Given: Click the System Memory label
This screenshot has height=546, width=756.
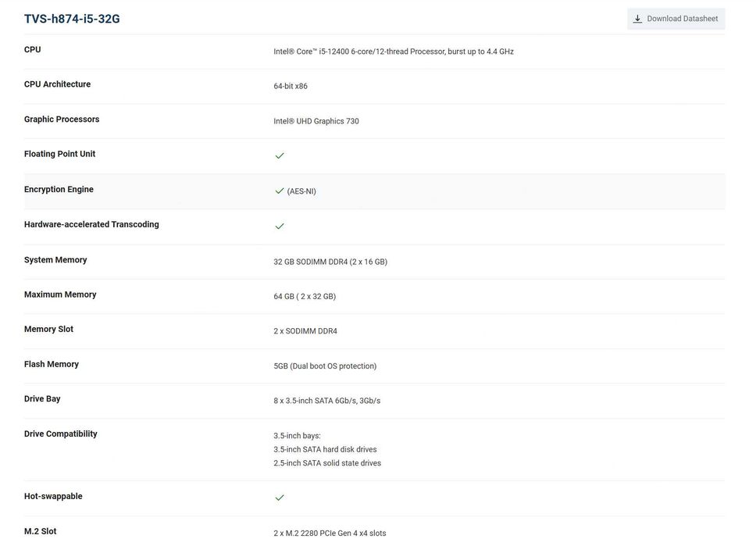Looking at the screenshot, I should [55, 260].
